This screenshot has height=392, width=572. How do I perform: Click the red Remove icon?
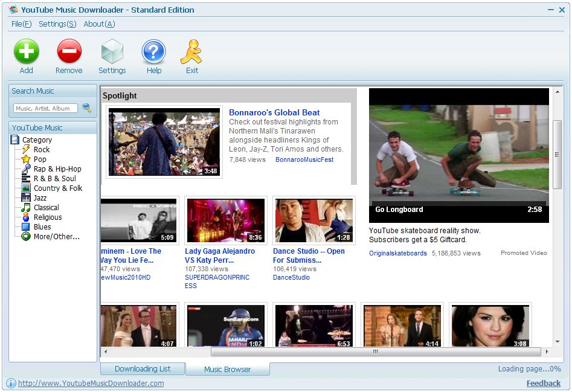point(69,51)
